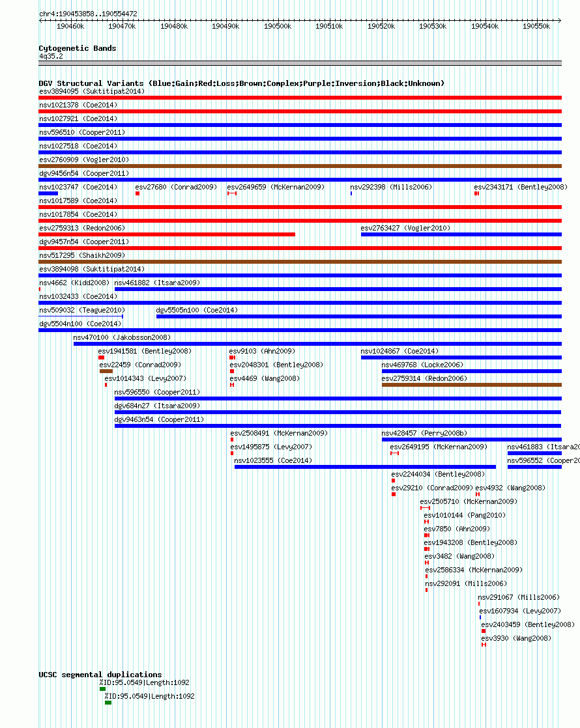Image resolution: width=580 pixels, height=728 pixels.
Task: Select the esv2760909 (Vogler2010) brown complex bar
Action: [x=300, y=166]
